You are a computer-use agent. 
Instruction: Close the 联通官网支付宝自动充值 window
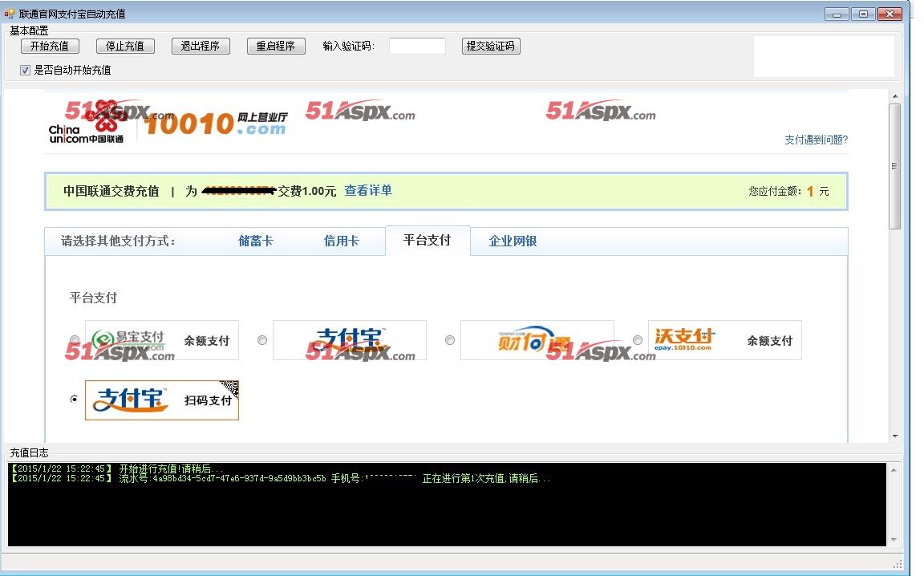click(890, 14)
